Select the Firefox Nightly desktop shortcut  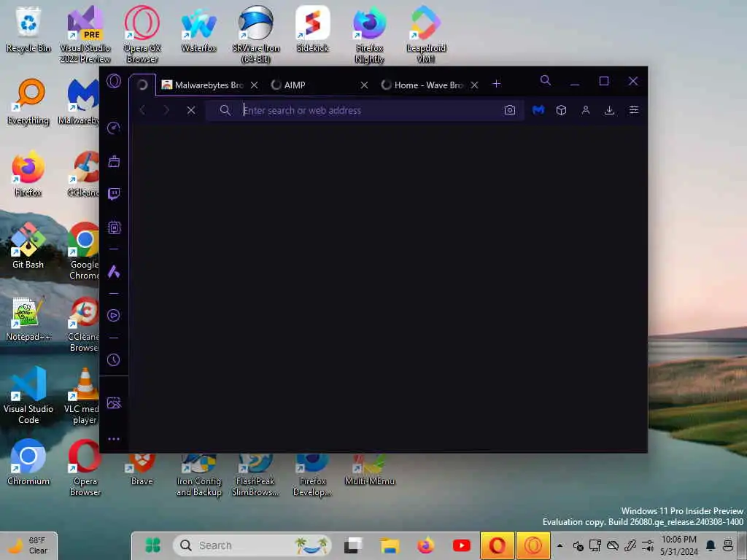[370, 34]
